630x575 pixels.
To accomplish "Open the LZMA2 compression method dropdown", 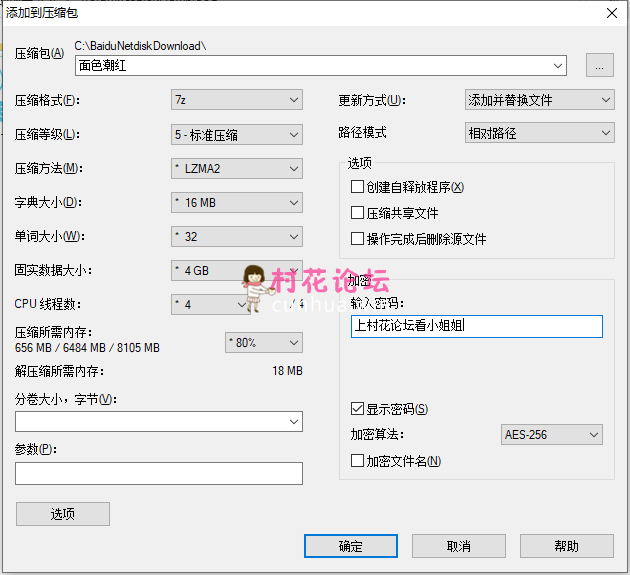I will [x=236, y=168].
